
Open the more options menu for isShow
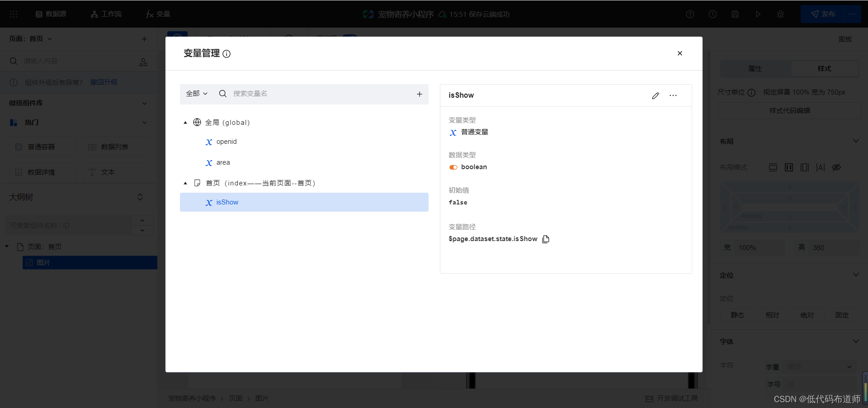pos(673,95)
